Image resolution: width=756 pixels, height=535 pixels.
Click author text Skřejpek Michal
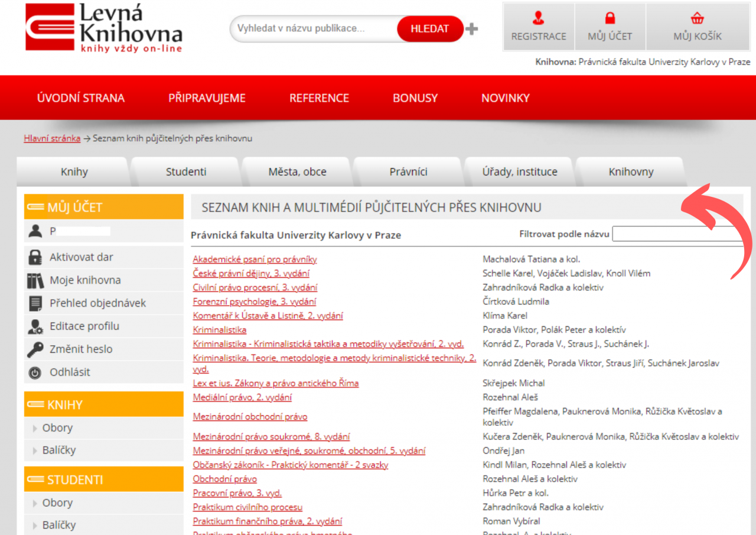click(x=513, y=383)
